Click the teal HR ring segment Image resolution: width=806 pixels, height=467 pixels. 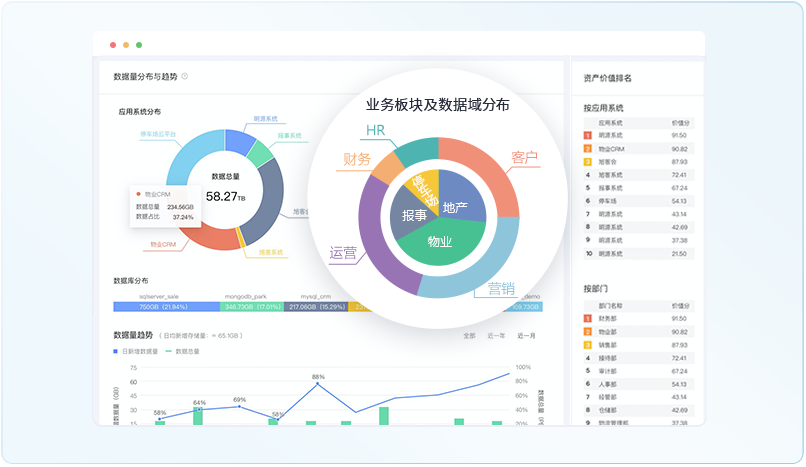point(419,150)
